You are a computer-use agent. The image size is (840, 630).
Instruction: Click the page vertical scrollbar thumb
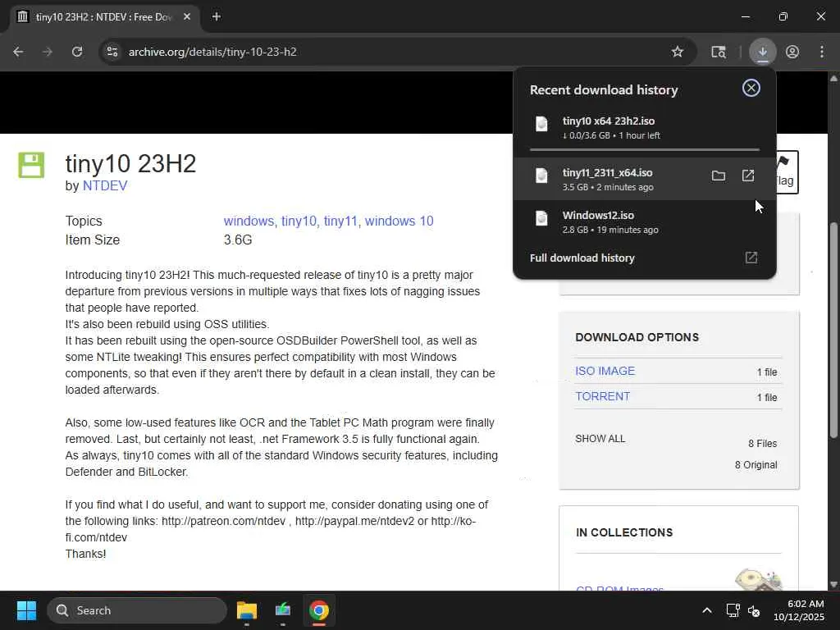tap(833, 330)
